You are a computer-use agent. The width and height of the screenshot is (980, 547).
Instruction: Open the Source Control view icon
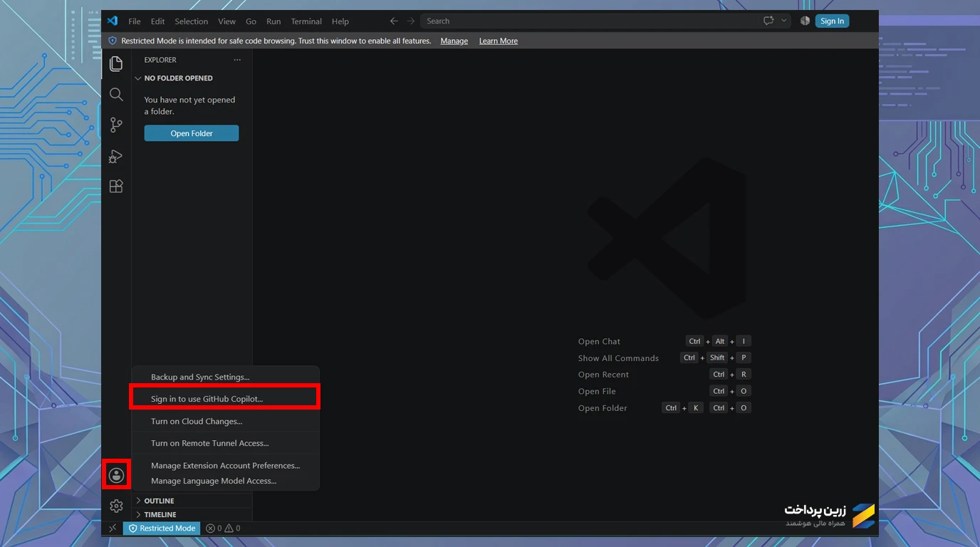click(x=116, y=125)
